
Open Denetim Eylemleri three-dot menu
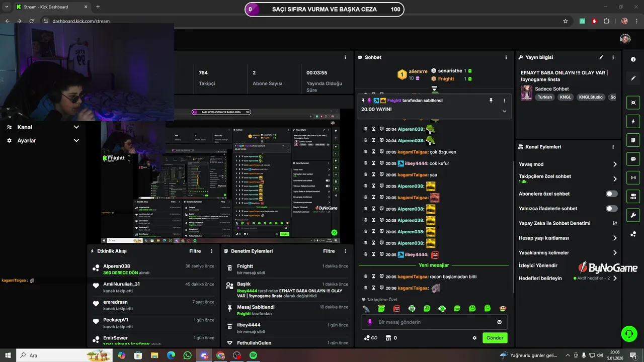345,251
